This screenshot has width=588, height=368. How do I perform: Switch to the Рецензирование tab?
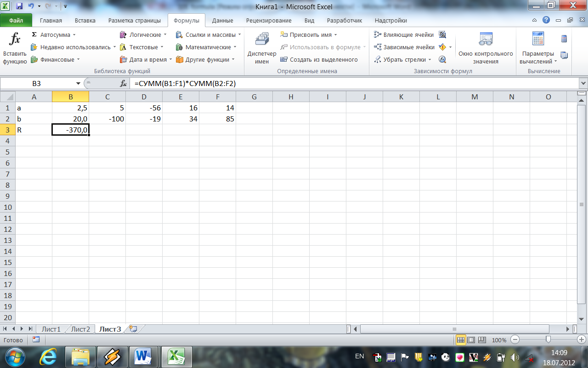click(269, 20)
